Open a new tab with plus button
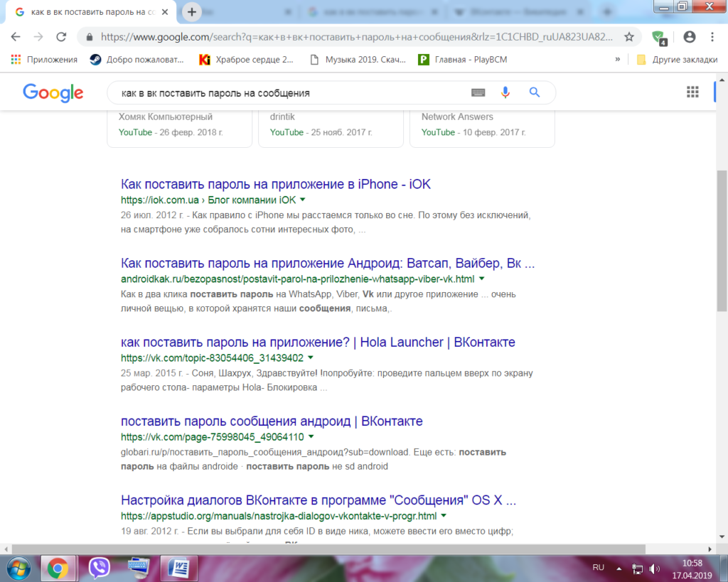Viewport: 728px width, 582px height. point(192,12)
